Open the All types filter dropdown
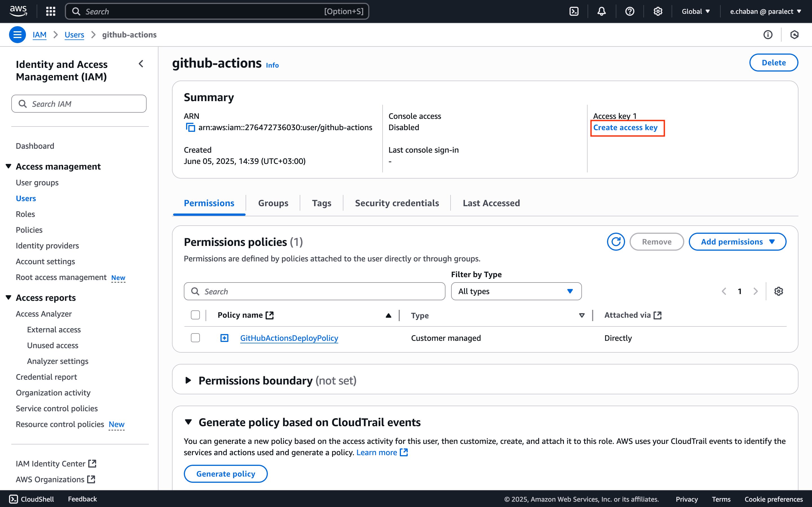 (516, 291)
